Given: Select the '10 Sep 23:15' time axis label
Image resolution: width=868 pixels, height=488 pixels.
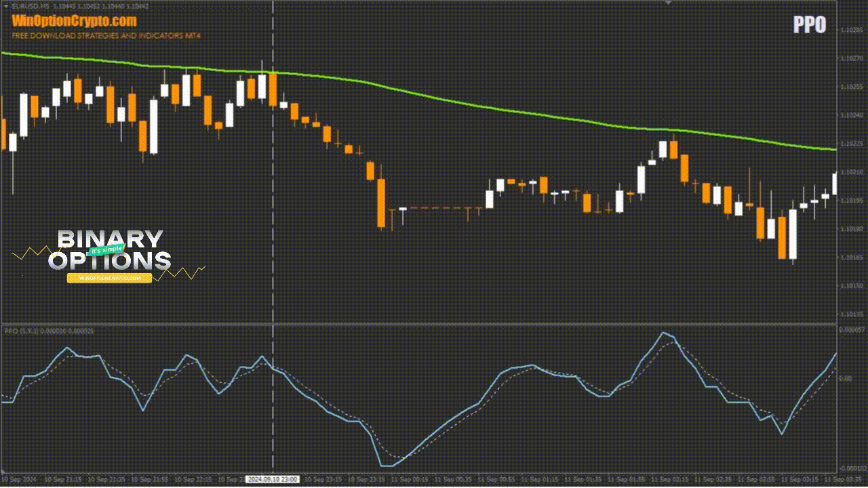Looking at the screenshot, I should click(x=324, y=479).
